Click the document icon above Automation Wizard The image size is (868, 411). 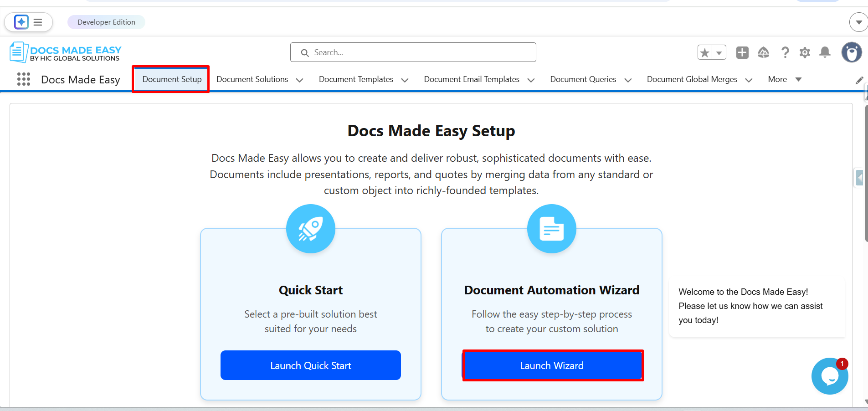coord(552,229)
